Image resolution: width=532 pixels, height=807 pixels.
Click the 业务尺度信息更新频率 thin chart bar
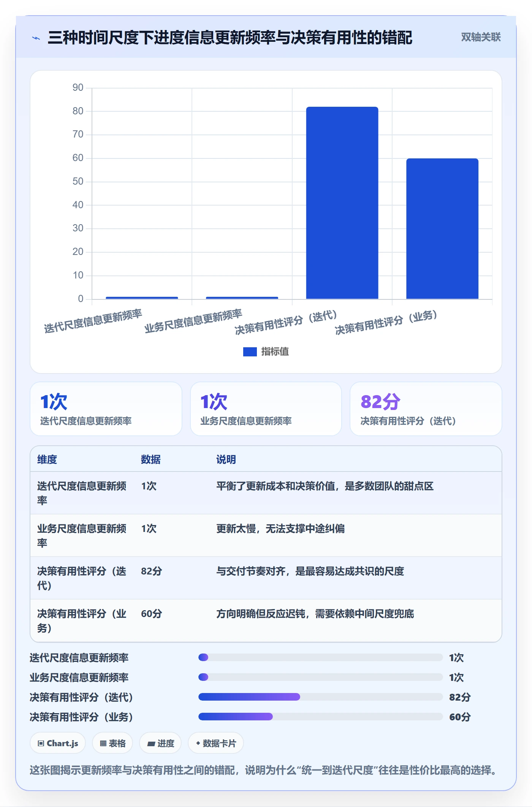[x=242, y=298]
